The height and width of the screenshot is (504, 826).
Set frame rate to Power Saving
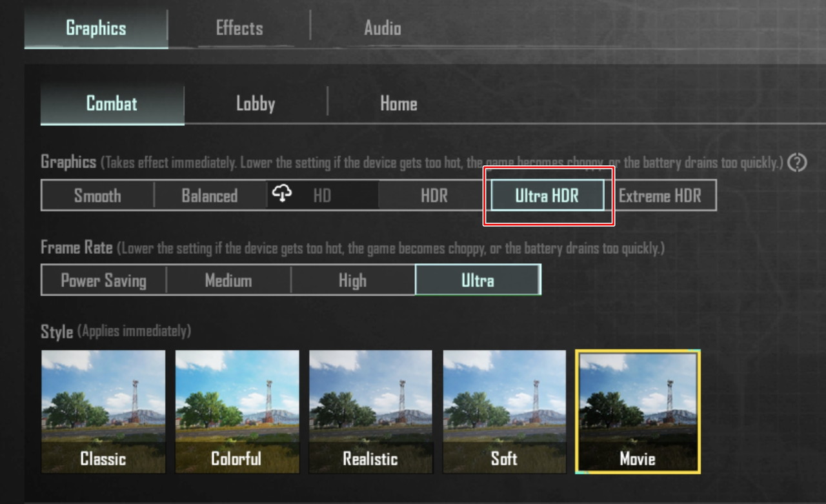point(103,280)
